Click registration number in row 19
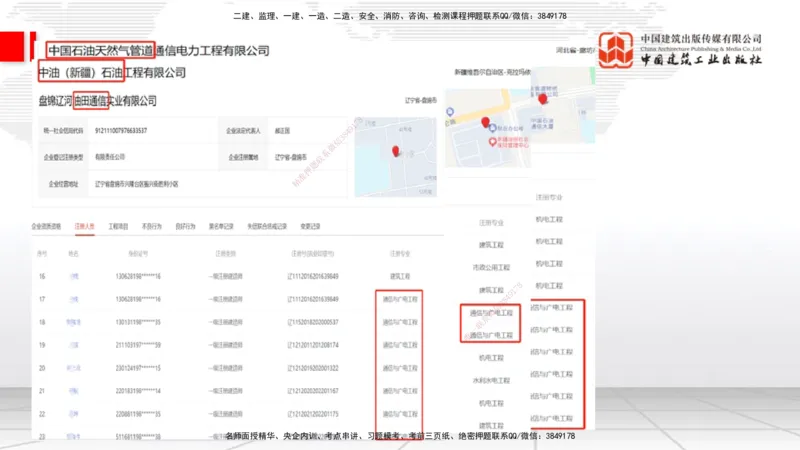The width and height of the screenshot is (800, 450). [313, 345]
